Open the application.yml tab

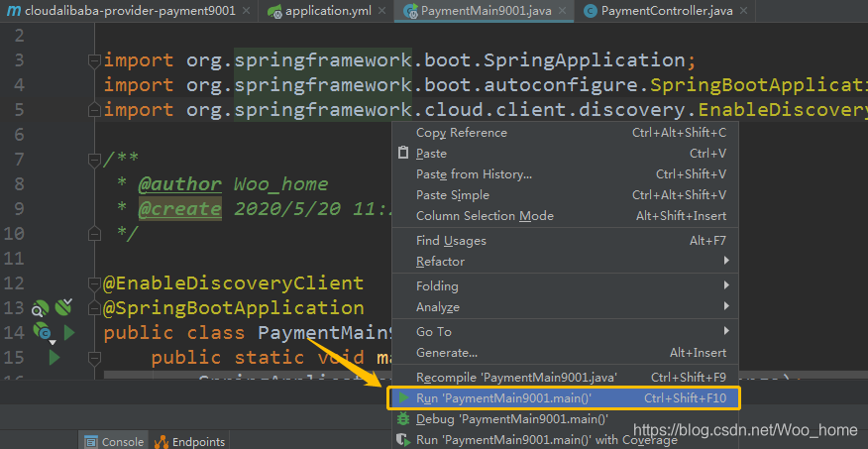(325, 11)
